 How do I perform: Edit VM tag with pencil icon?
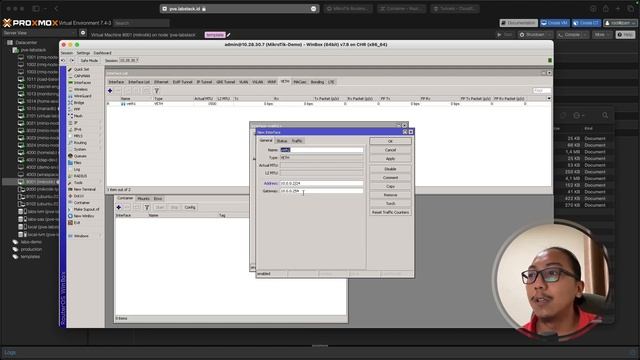229,35
